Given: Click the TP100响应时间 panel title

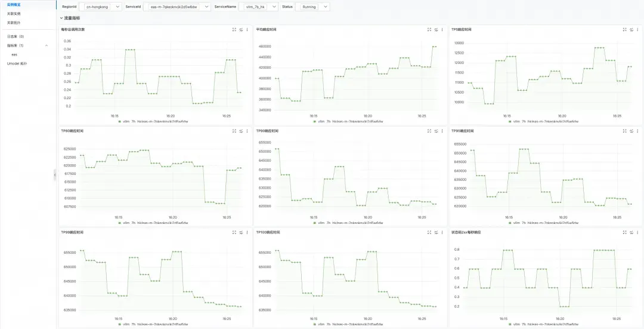Looking at the screenshot, I should [x=268, y=232].
